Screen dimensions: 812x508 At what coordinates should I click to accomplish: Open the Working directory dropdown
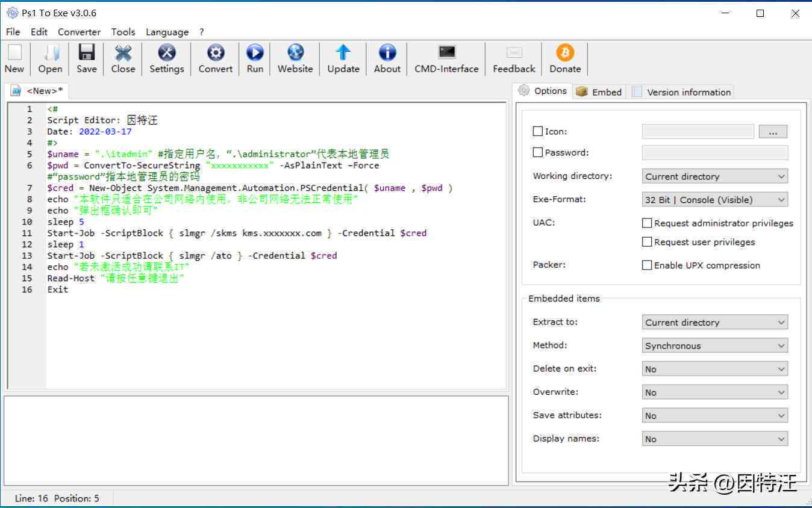715,176
